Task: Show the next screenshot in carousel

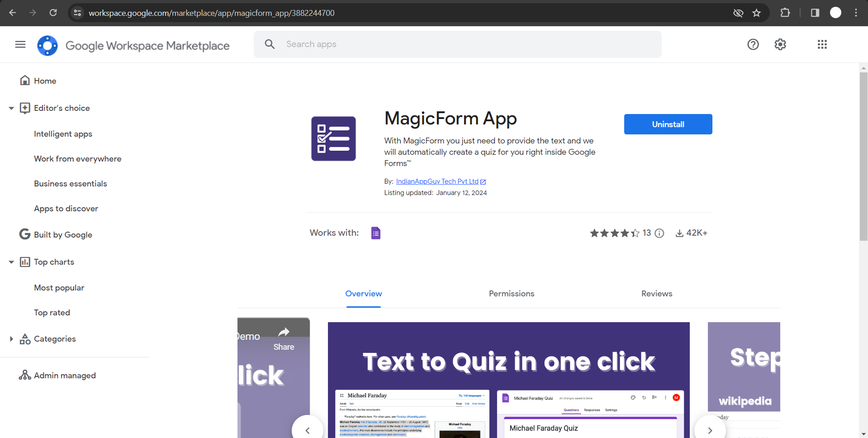Action: [710, 430]
